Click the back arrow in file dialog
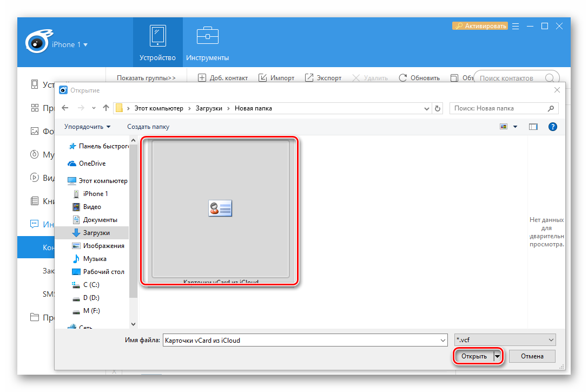This screenshot has height=392, width=588. click(x=65, y=108)
